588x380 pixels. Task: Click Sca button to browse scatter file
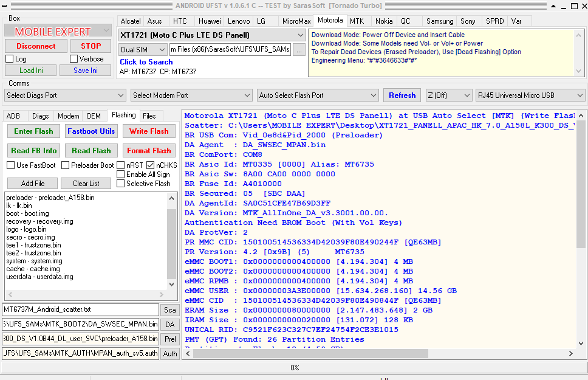[x=170, y=310]
